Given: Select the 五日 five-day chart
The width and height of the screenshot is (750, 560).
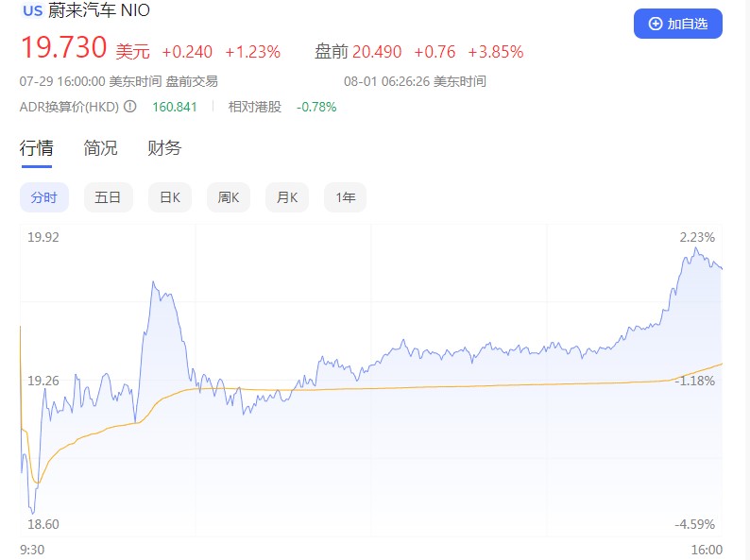Looking at the screenshot, I should click(x=108, y=197).
